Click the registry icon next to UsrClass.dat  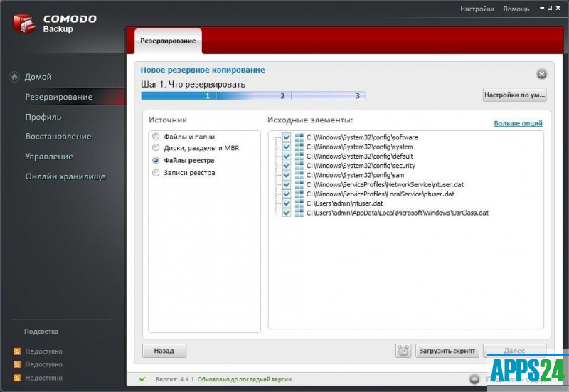coord(299,212)
